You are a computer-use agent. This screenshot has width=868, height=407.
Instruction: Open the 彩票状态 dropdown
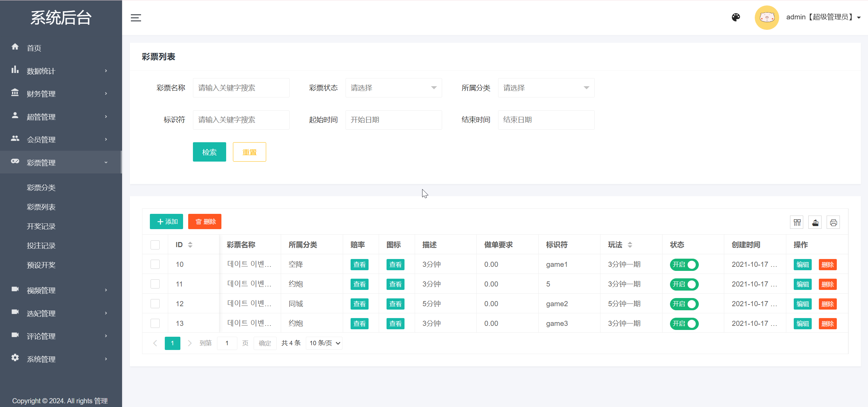393,88
